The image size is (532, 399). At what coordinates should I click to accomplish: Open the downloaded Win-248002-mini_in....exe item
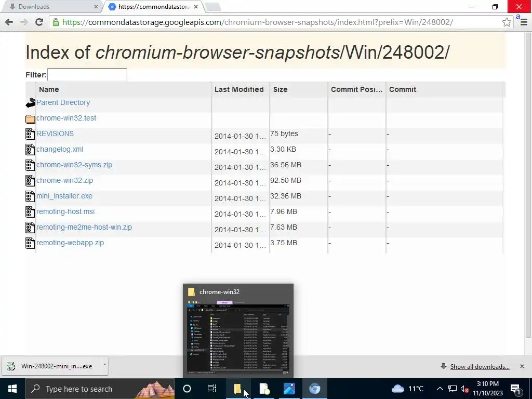[51, 366]
